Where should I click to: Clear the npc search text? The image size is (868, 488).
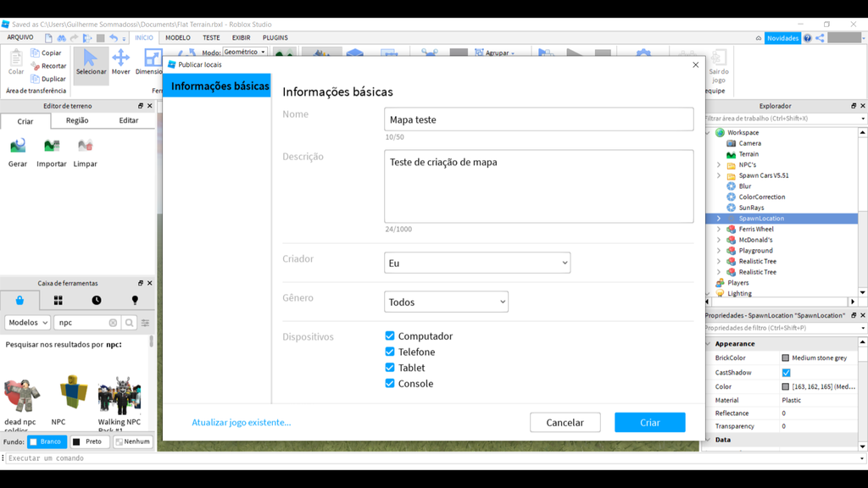(113, 323)
